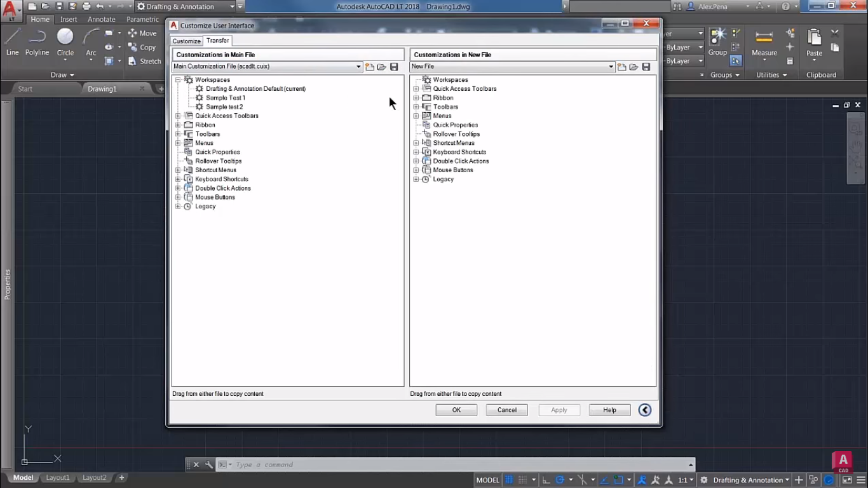Click the MODEL button in status bar
This screenshot has width=868, height=488.
pos(488,480)
